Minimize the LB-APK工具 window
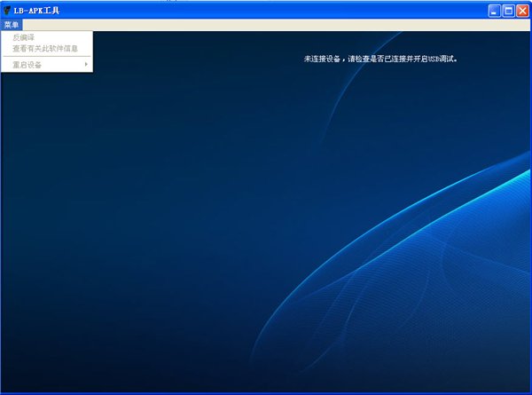Screen dimensions: 532x395 point(495,11)
